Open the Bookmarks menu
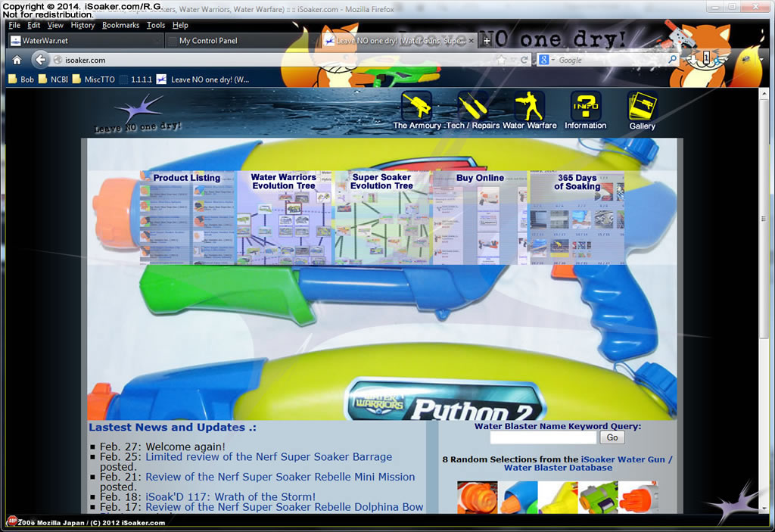Screen dimensions: 775x532 [120, 25]
